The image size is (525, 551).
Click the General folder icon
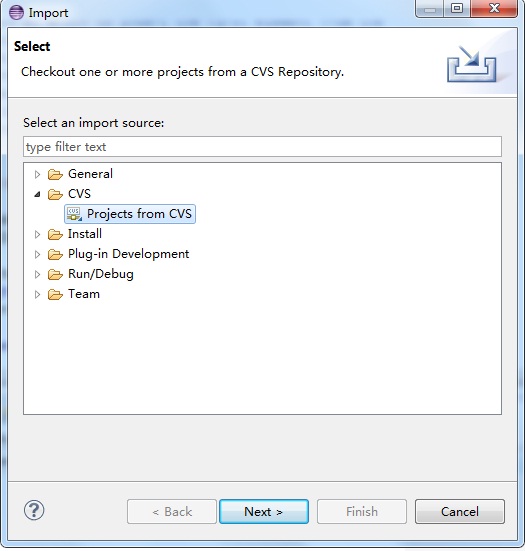55,174
